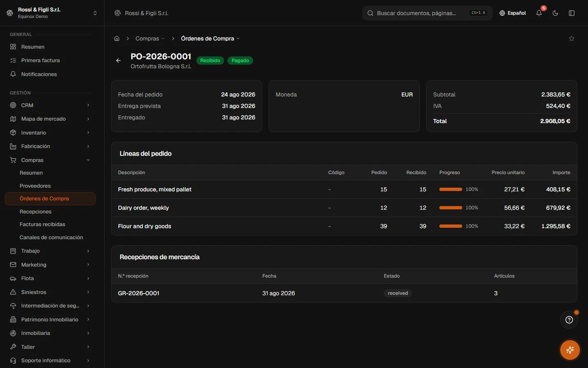Click the notifications bell icon
The height and width of the screenshot is (368, 588).
tap(539, 13)
